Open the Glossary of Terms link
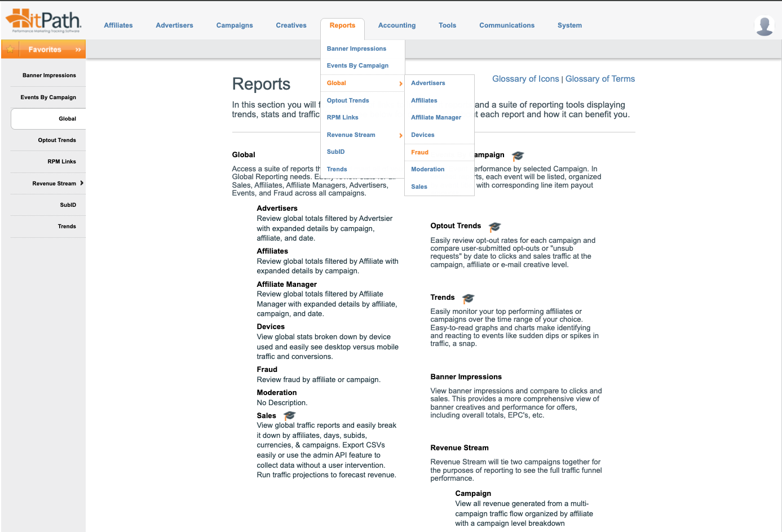The width and height of the screenshot is (782, 532). [600, 79]
